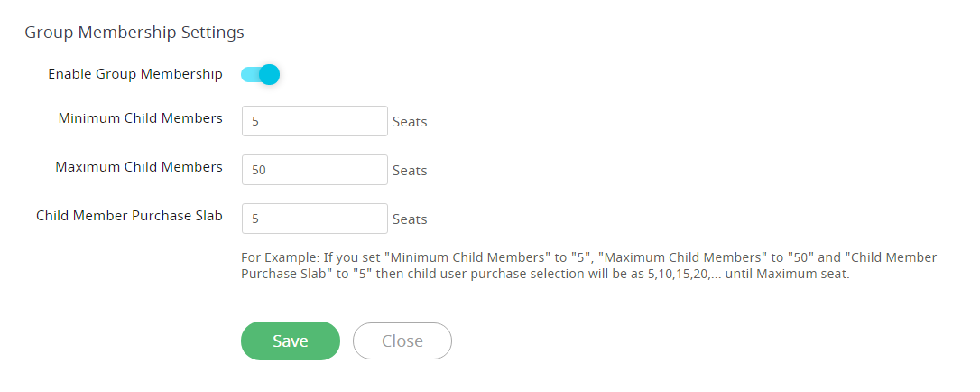This screenshot has width=980, height=392.
Task: Click Seats text beside Minimum Child Members
Action: 410,122
